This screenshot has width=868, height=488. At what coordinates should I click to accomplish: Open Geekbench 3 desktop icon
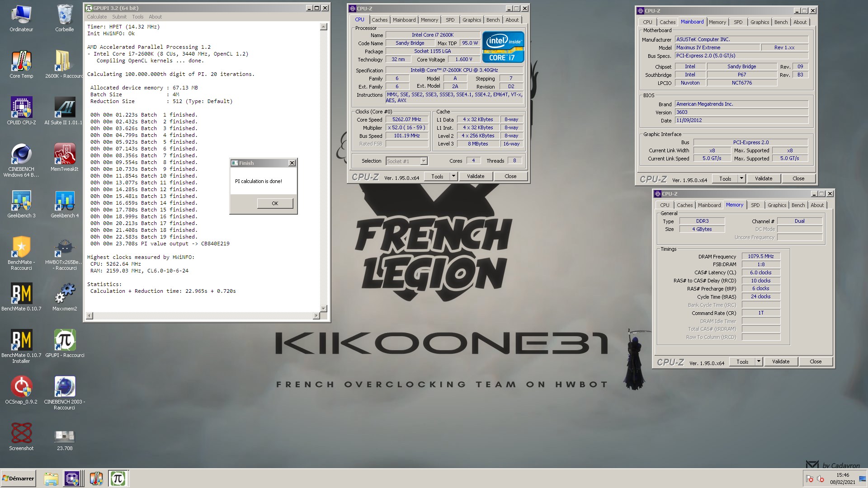pyautogui.click(x=21, y=204)
